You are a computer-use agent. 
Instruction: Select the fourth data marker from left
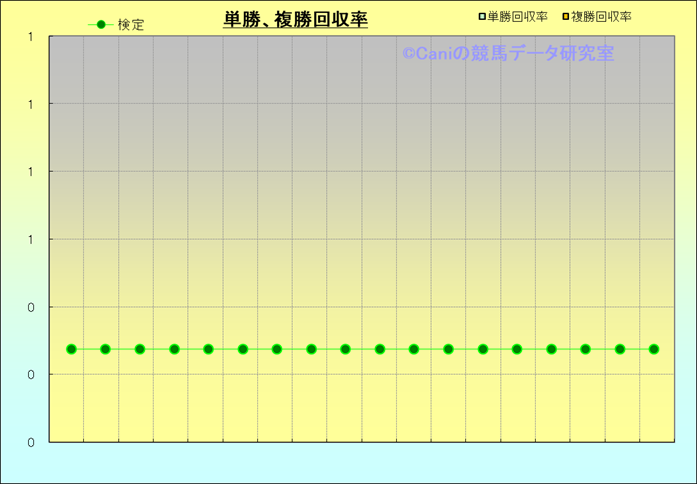[x=174, y=349]
